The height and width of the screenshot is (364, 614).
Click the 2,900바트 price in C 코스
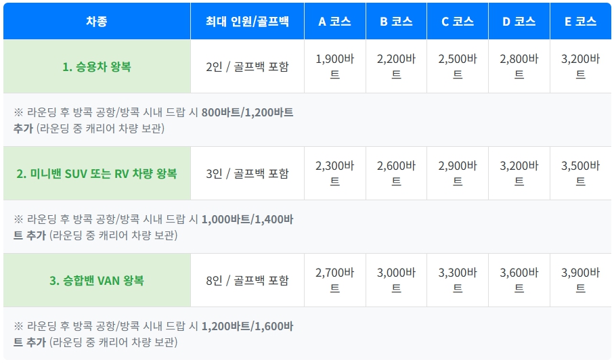[x=458, y=173]
